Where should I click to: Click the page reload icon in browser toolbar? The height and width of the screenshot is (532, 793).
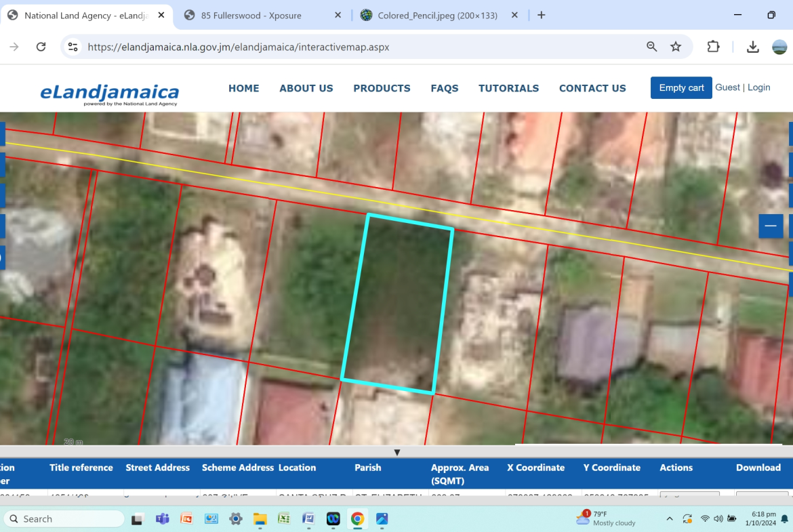[41, 47]
